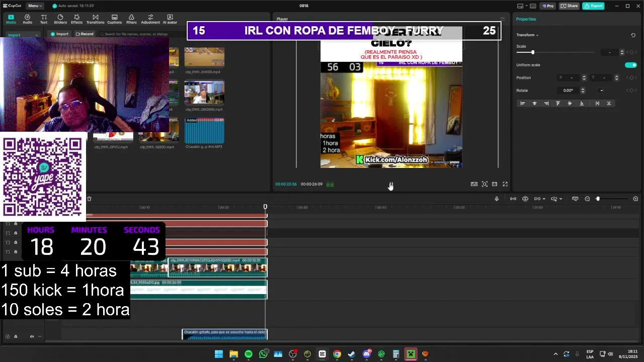Select the Media tab icon

(11, 19)
